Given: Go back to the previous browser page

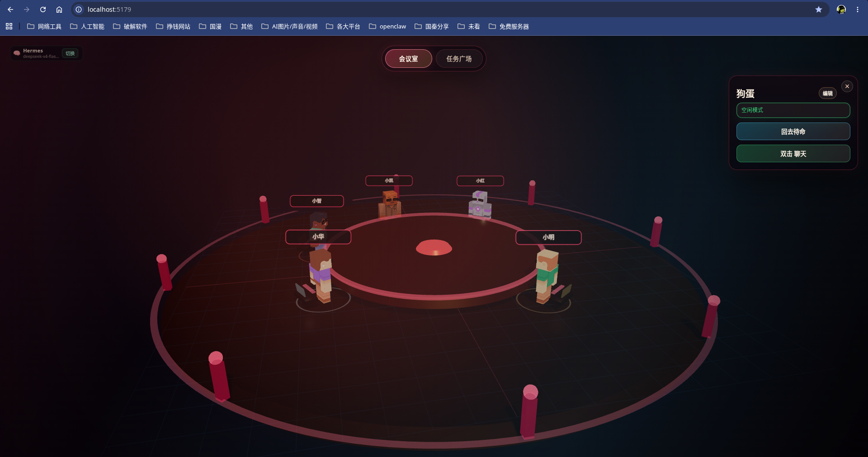Looking at the screenshot, I should 10,9.
